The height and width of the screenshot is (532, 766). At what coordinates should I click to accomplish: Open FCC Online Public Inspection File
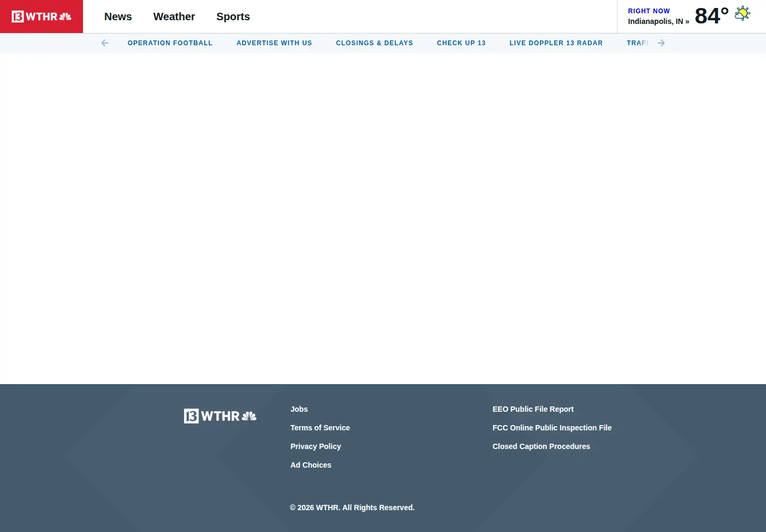point(552,428)
